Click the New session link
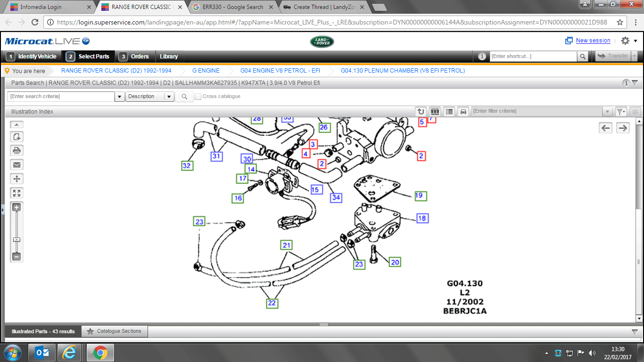The height and width of the screenshot is (362, 644). [x=593, y=41]
